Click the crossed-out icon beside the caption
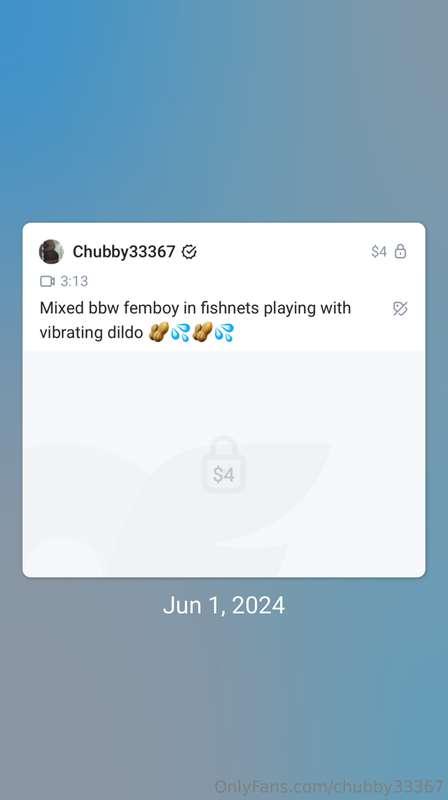448x800 pixels. click(x=400, y=309)
